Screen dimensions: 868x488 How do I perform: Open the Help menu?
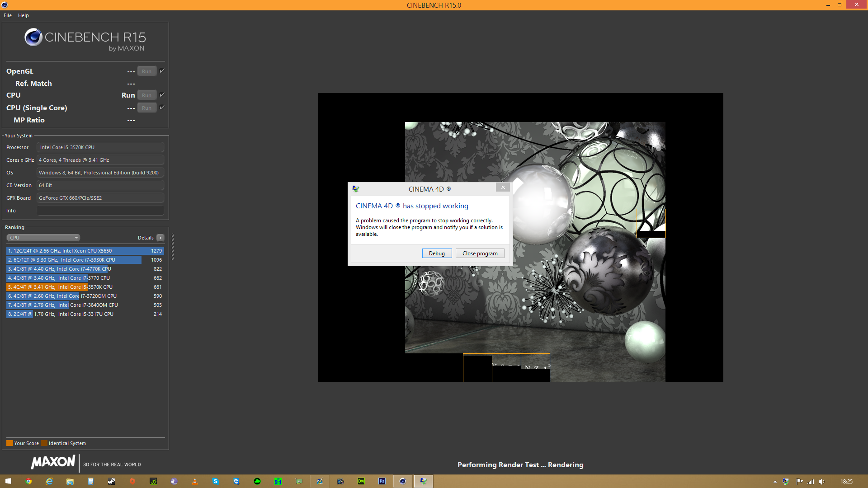click(24, 15)
